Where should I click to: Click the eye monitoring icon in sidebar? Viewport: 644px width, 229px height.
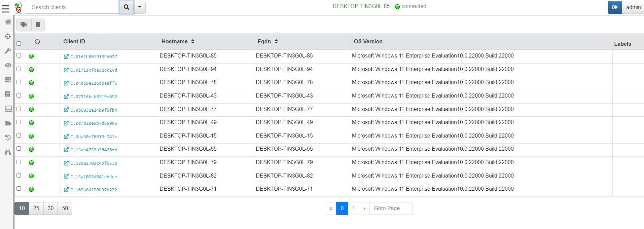coord(8,65)
